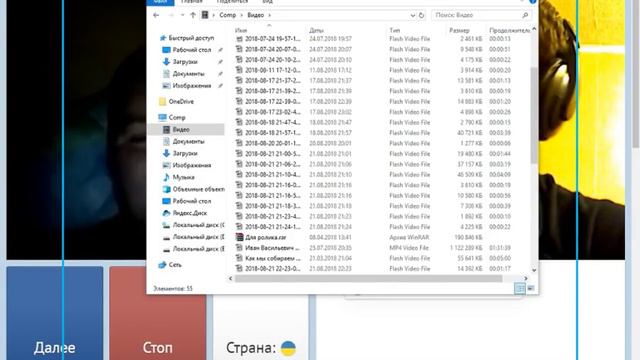Click file icon of Иван Васильевич video

click(239, 248)
